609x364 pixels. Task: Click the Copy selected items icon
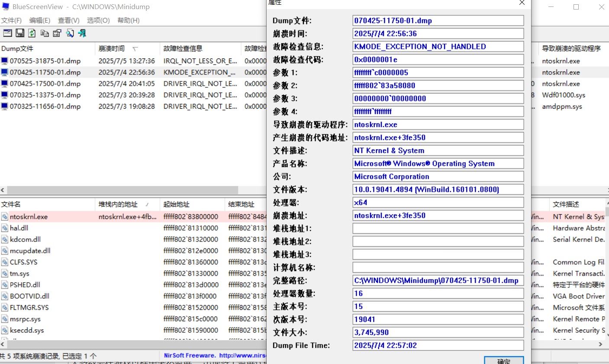coord(45,33)
